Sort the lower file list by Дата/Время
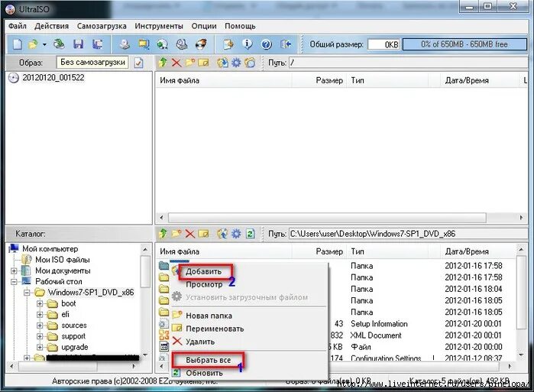Viewport: 534px width, 392px height. tap(467, 251)
